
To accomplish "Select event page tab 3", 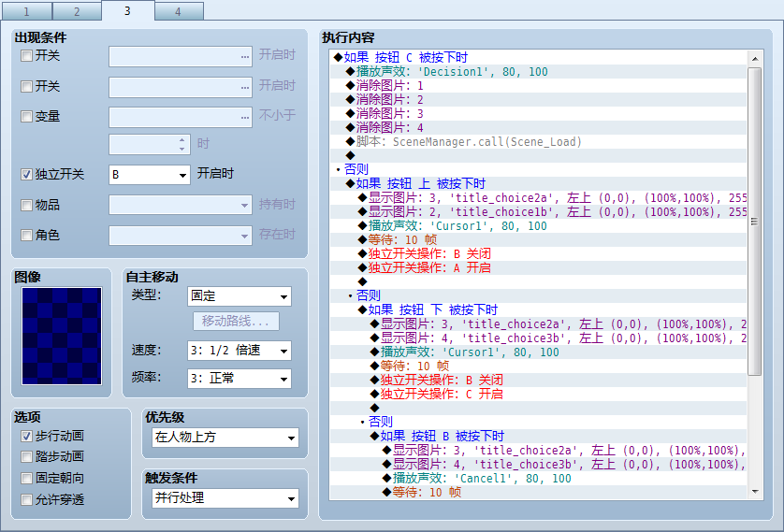I will click(127, 10).
